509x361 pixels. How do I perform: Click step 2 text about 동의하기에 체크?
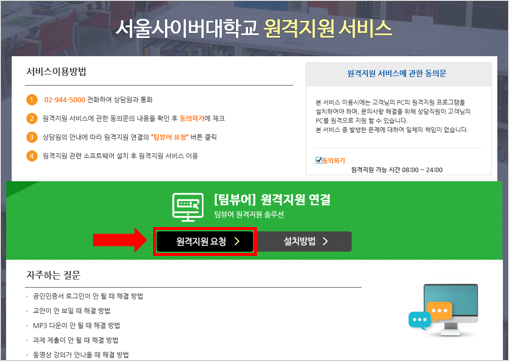pos(133,118)
